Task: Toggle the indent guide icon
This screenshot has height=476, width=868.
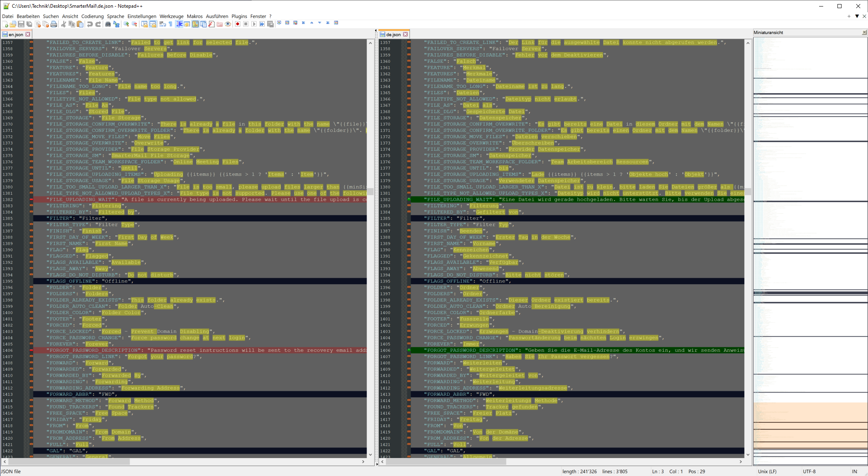Action: tap(179, 24)
